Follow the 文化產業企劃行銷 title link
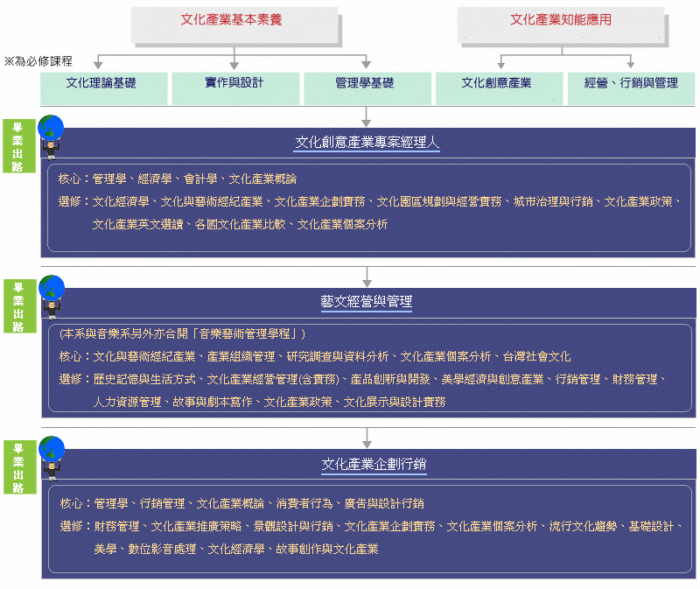 click(x=374, y=464)
